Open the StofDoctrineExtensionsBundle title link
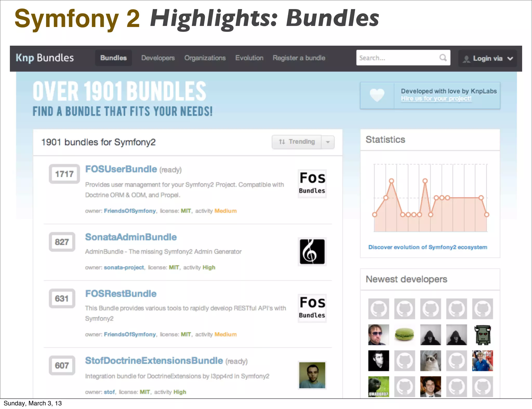The width and height of the screenshot is (532, 409). tap(154, 360)
